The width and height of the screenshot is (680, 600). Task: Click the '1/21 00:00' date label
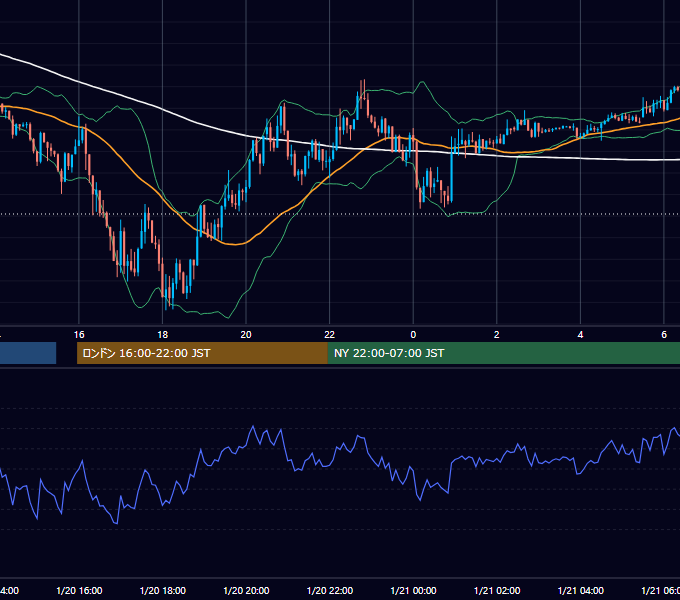(x=413, y=590)
